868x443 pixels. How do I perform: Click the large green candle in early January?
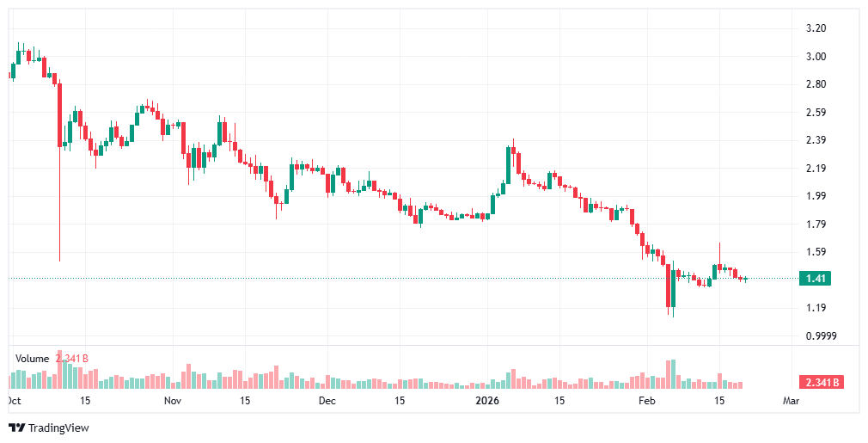click(509, 164)
